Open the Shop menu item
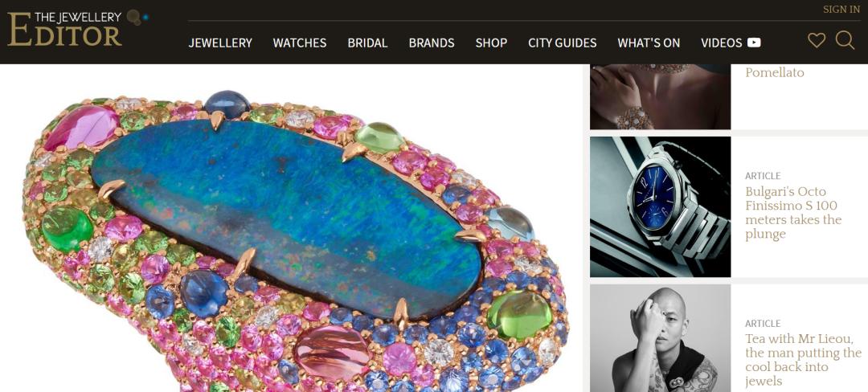 coord(491,43)
